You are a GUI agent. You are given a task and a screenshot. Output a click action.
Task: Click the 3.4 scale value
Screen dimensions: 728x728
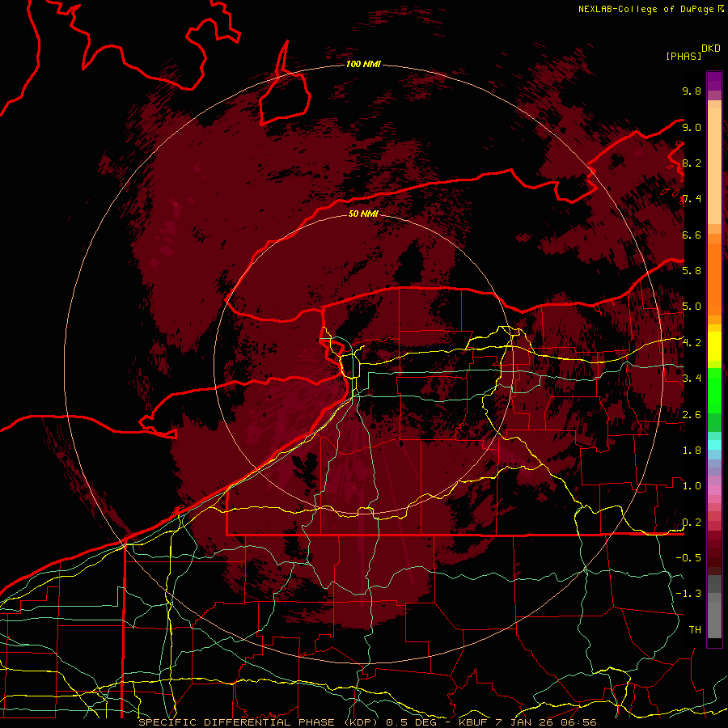click(692, 379)
